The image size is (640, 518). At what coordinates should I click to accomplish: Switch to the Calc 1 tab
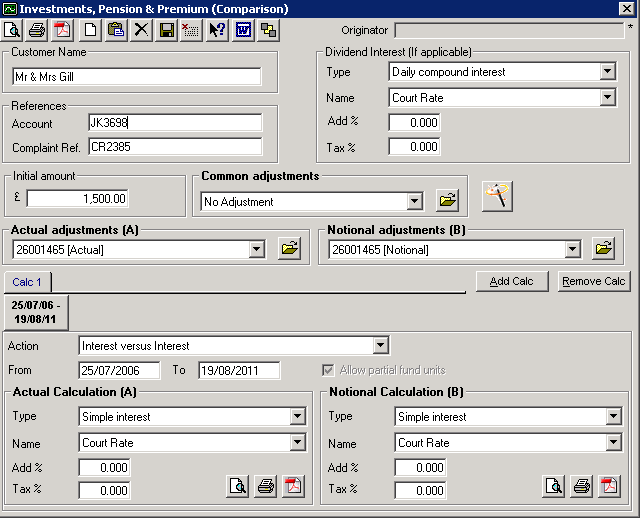pos(27,282)
